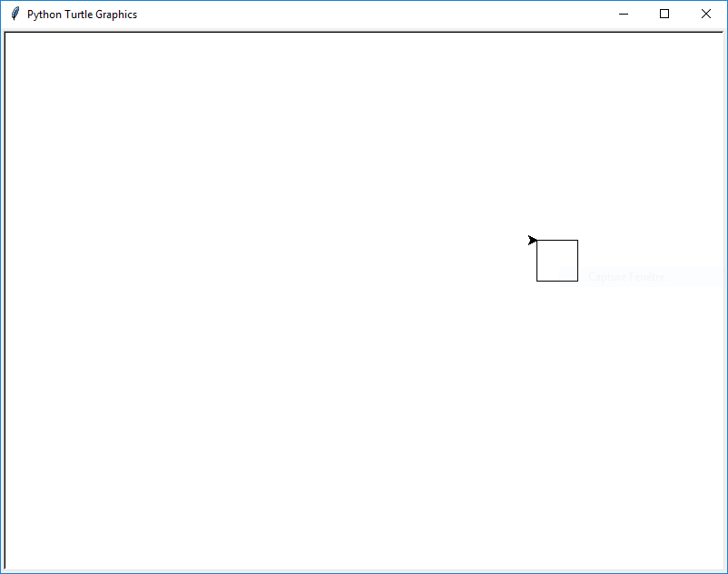Click the turtle arrow cursor on canvas
This screenshot has width=728, height=574.
(x=533, y=240)
